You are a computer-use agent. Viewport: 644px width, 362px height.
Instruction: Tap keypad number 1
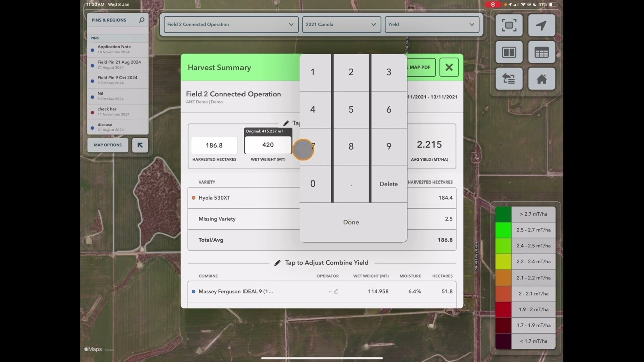(313, 72)
